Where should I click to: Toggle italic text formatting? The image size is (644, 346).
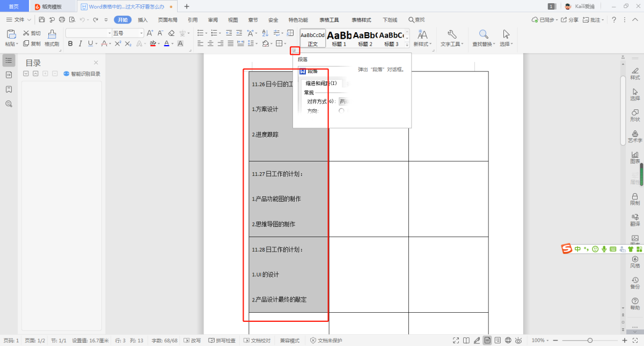(80, 43)
